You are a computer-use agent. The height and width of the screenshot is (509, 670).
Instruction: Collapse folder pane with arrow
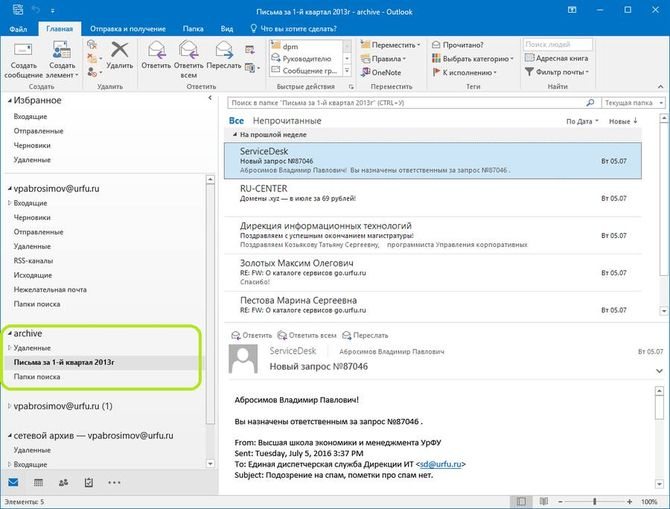pos(210,98)
